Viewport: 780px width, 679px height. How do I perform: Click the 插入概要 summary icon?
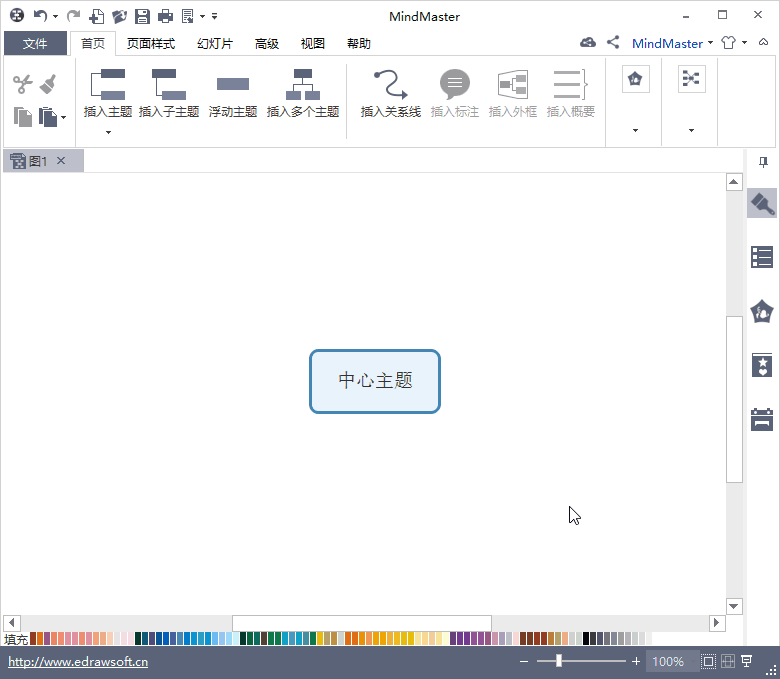571,94
